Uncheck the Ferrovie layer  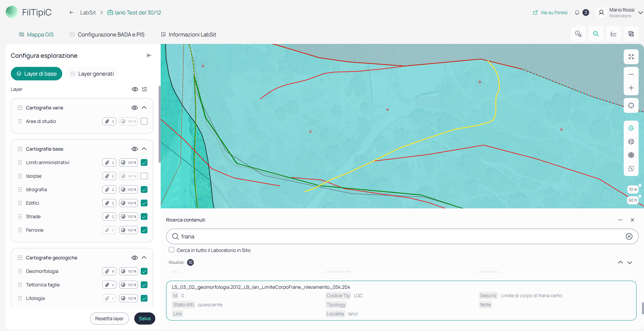[144, 230]
